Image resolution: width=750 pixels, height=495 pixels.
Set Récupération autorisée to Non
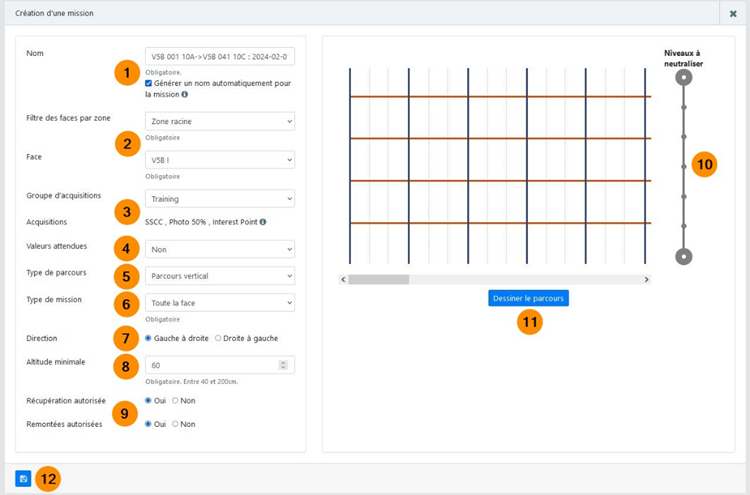(176, 400)
